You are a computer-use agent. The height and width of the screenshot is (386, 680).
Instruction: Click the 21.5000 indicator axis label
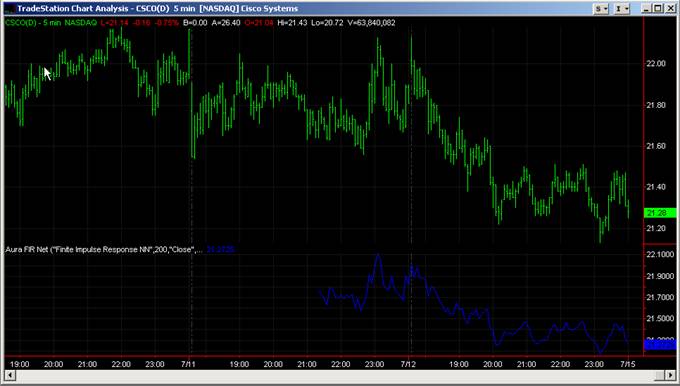(x=660, y=319)
